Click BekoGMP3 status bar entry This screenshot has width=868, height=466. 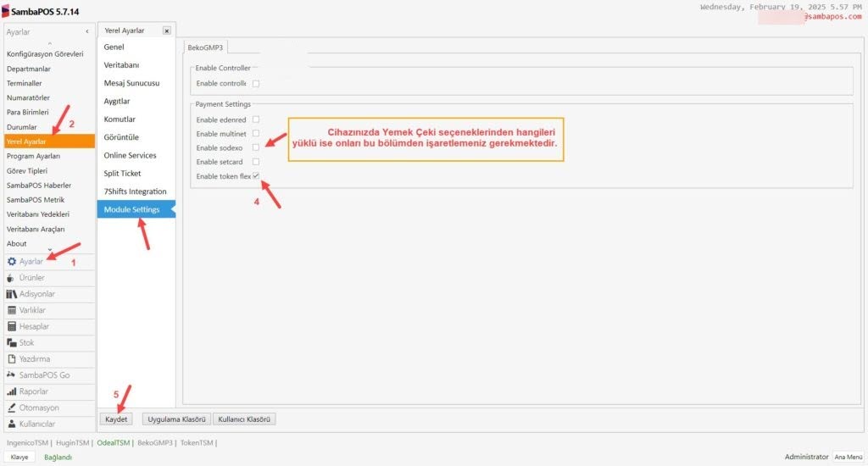point(155,443)
